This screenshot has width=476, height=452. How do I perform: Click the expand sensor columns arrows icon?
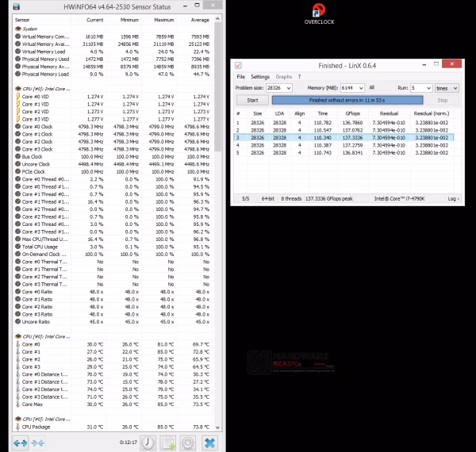tap(21, 443)
